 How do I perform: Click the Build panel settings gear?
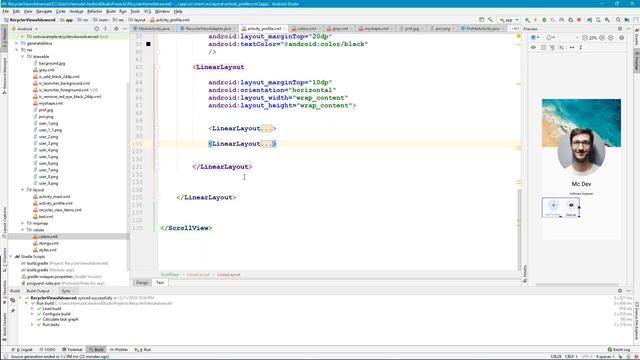(x=620, y=291)
